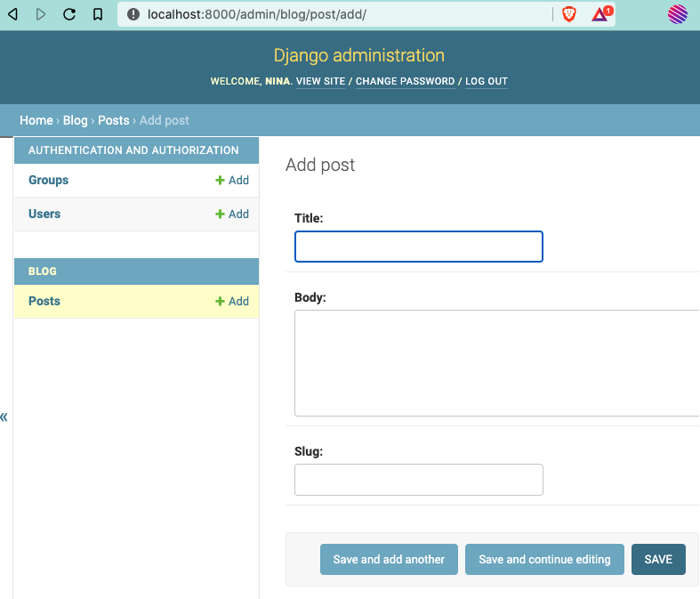
Task: Go forward with the browser forward arrow
Action: tap(41, 14)
